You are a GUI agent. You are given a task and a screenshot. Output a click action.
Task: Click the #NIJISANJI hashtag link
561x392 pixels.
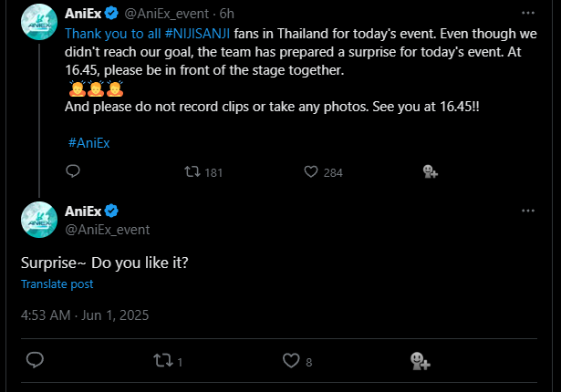pyautogui.click(x=198, y=32)
